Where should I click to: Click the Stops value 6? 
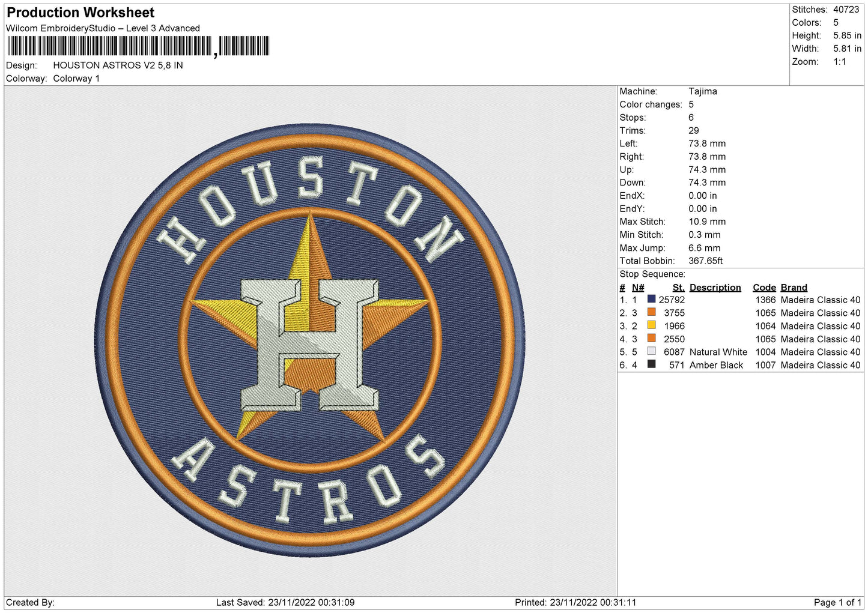(691, 118)
